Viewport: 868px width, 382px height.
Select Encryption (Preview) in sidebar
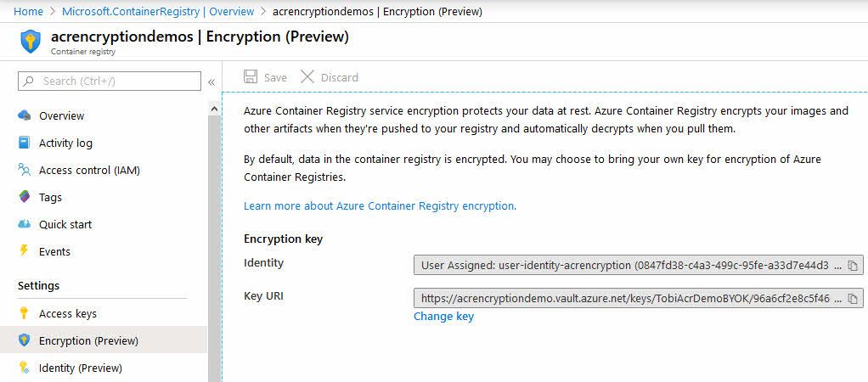pyautogui.click(x=88, y=340)
